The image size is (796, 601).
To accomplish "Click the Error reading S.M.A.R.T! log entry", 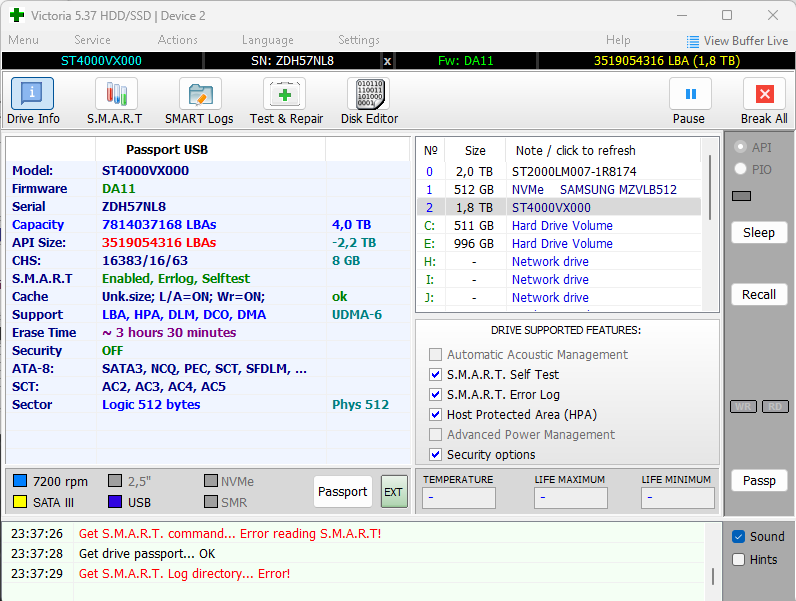I will coord(230,533).
